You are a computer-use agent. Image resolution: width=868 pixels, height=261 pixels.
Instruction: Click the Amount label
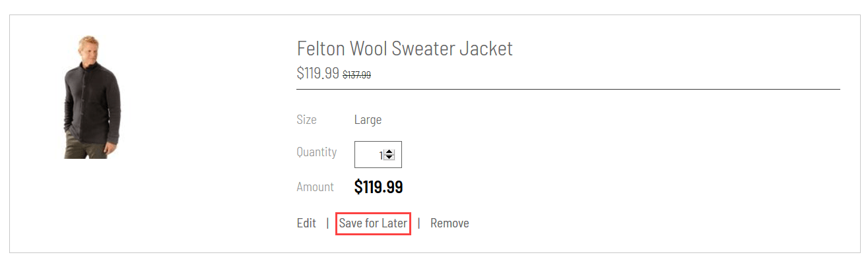point(315,187)
